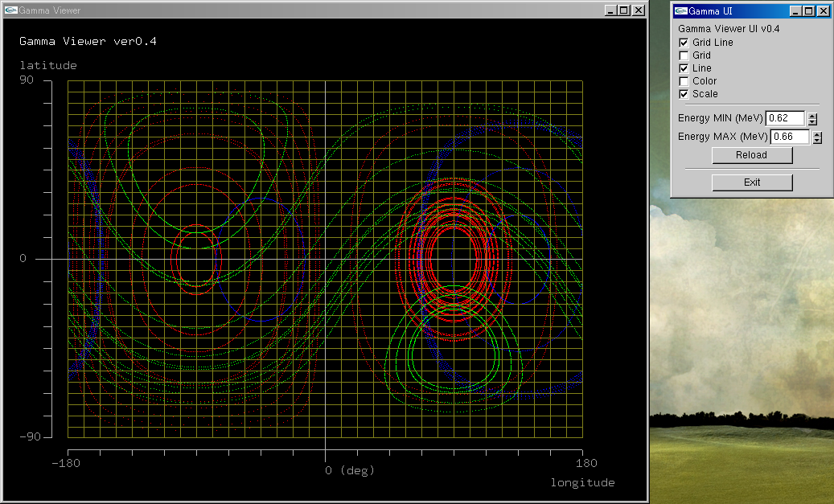Maximize the Gamma UI window

(808, 11)
